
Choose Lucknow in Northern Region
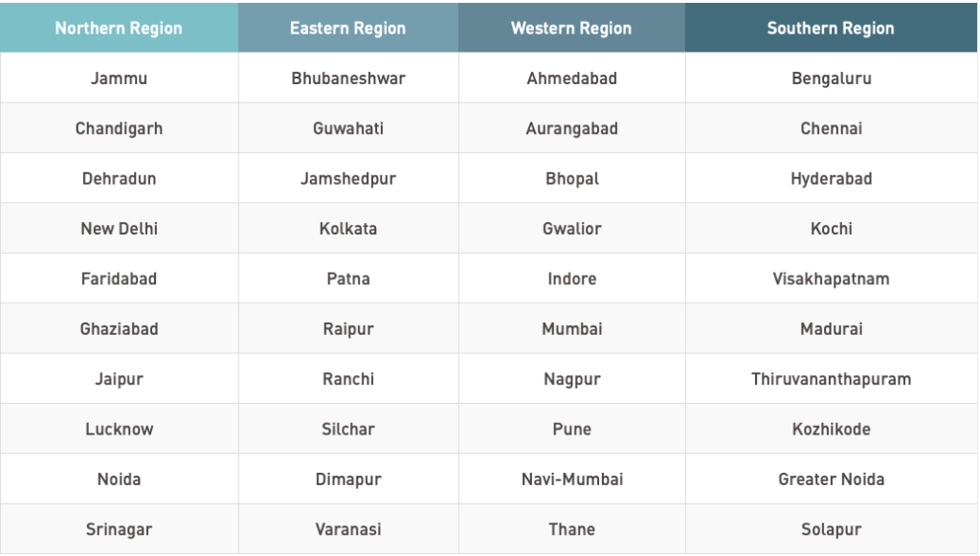coord(119,429)
